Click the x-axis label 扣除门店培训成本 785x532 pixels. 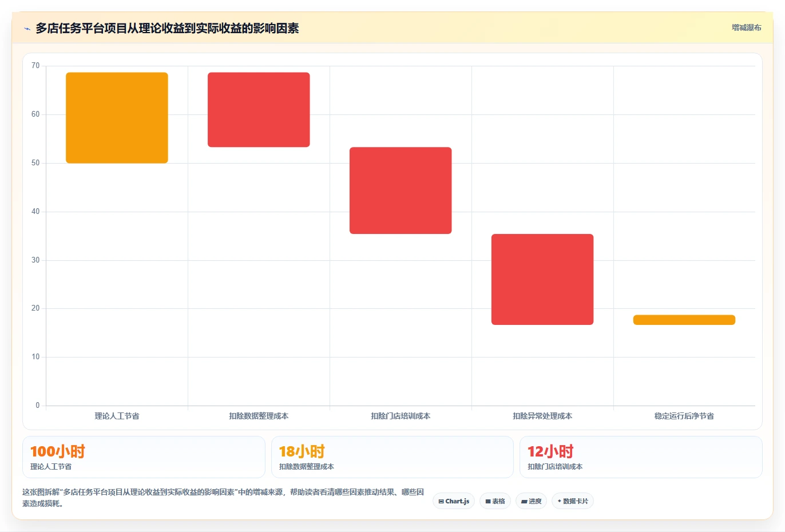[401, 416]
